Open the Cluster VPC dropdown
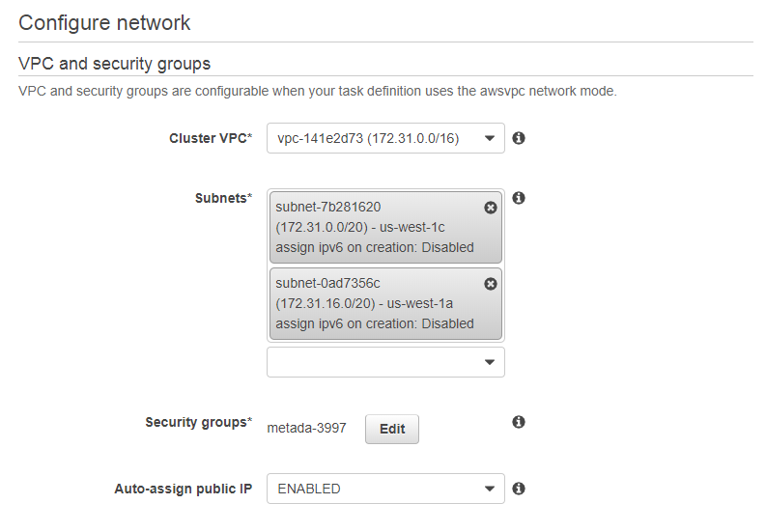 point(385,138)
